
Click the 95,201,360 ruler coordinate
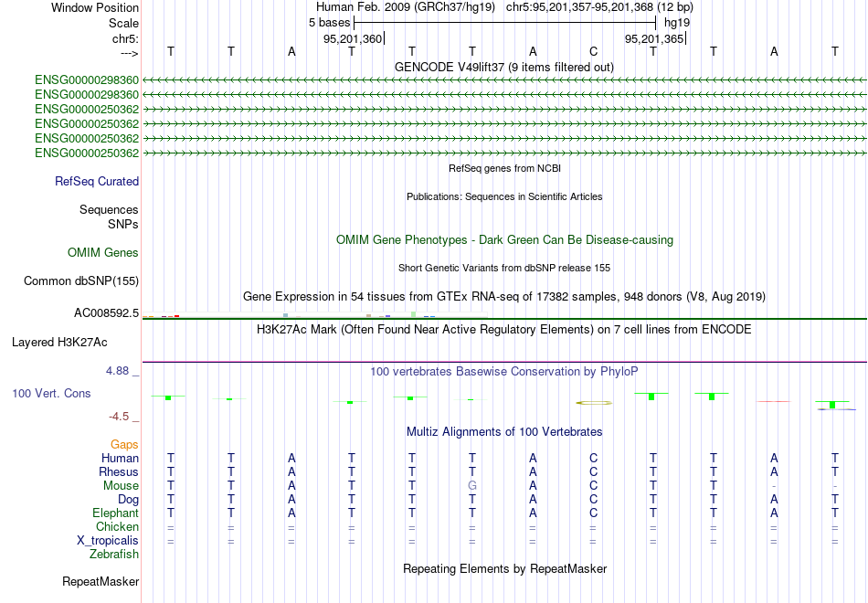[354, 38]
